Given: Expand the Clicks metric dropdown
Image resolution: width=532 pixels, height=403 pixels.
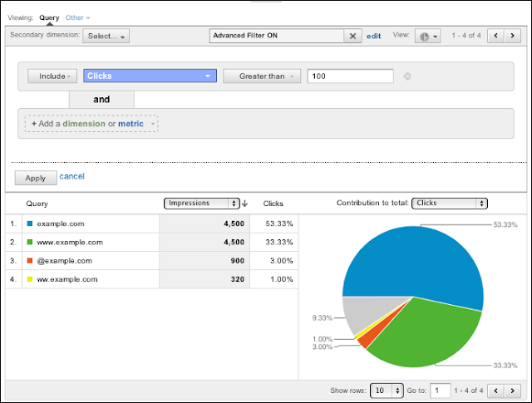Looking at the screenshot, I should point(150,76).
